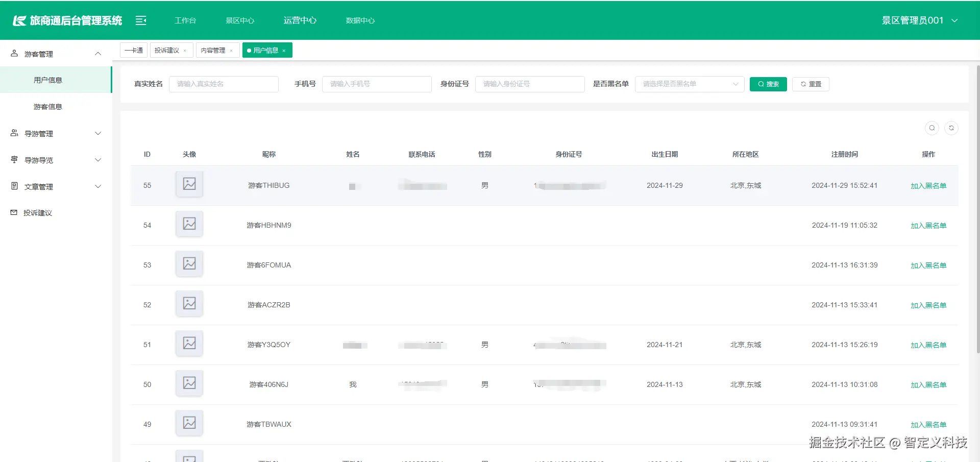Click the 旅商通 logo icon
Image resolution: width=980 pixels, height=462 pixels.
(x=19, y=20)
